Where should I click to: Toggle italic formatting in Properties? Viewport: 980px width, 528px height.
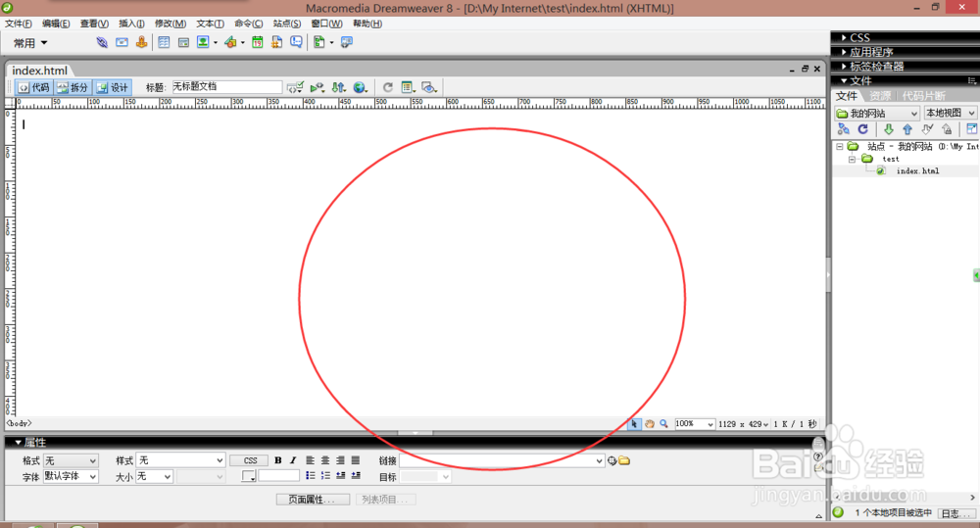point(292,460)
